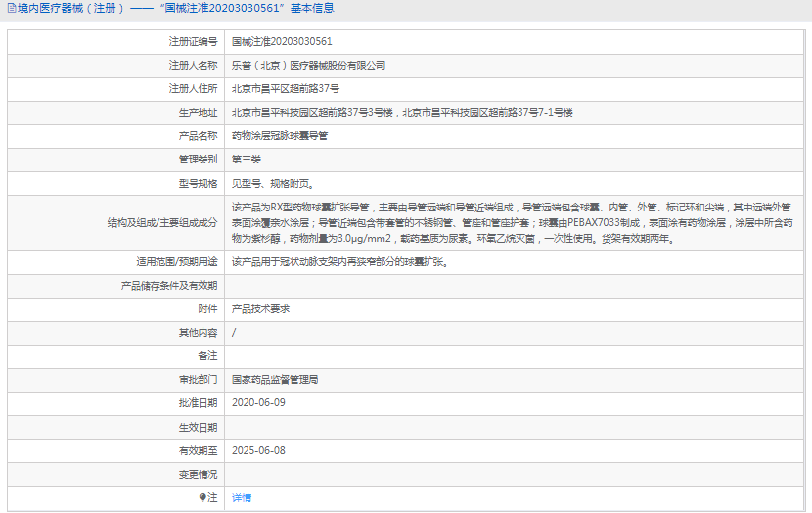Click the 管理类别 label

tap(198, 160)
